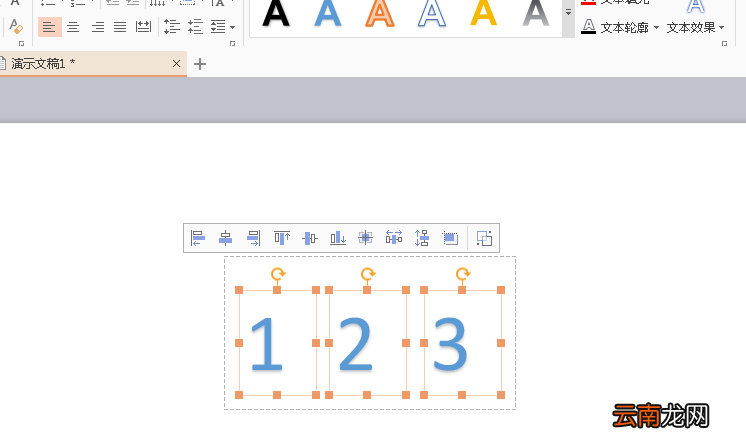The image size is (746, 444).
Task: Select the text box containing 1
Action: (x=277, y=343)
